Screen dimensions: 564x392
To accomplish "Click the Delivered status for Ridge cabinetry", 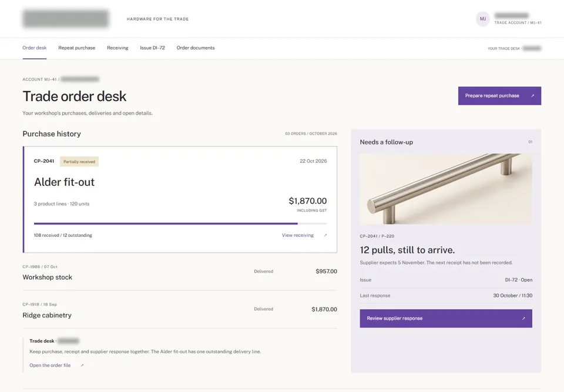I will [x=263, y=309].
